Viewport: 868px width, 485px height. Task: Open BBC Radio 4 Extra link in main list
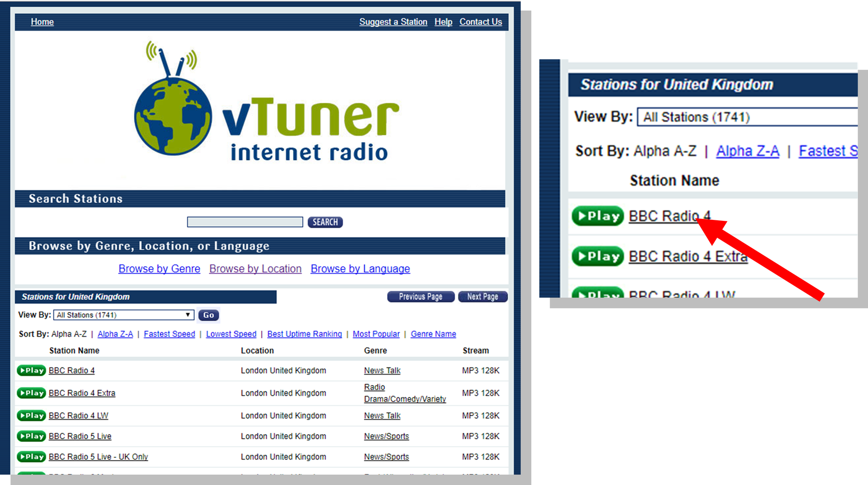point(82,393)
